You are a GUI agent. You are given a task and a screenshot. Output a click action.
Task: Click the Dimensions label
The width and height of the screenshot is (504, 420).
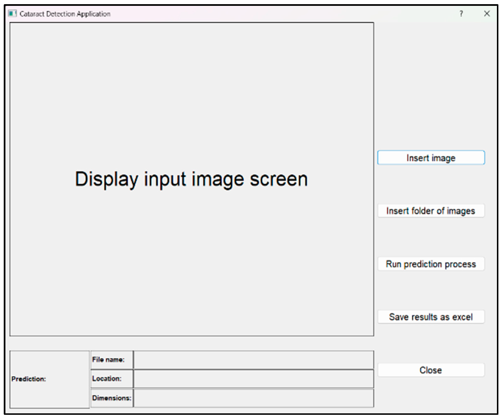point(112,398)
